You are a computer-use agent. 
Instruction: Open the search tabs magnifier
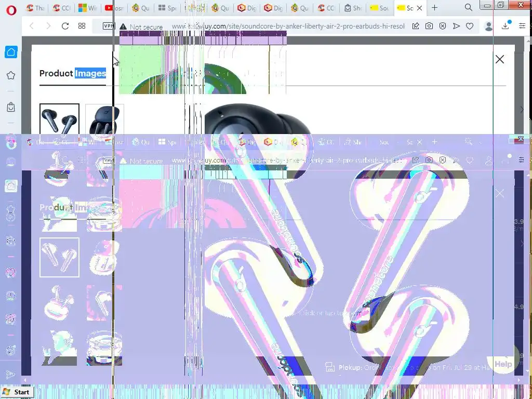469,7
